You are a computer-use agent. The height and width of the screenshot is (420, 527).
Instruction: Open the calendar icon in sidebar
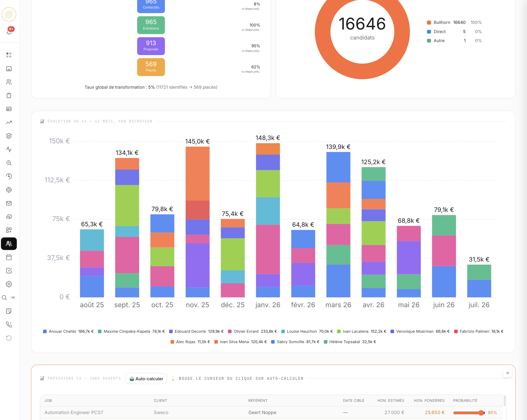pos(9,257)
